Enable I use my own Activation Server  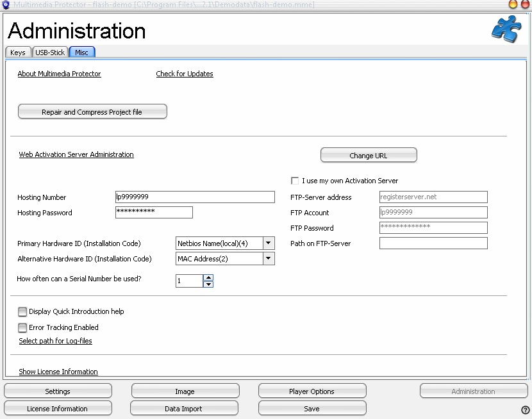(x=295, y=181)
